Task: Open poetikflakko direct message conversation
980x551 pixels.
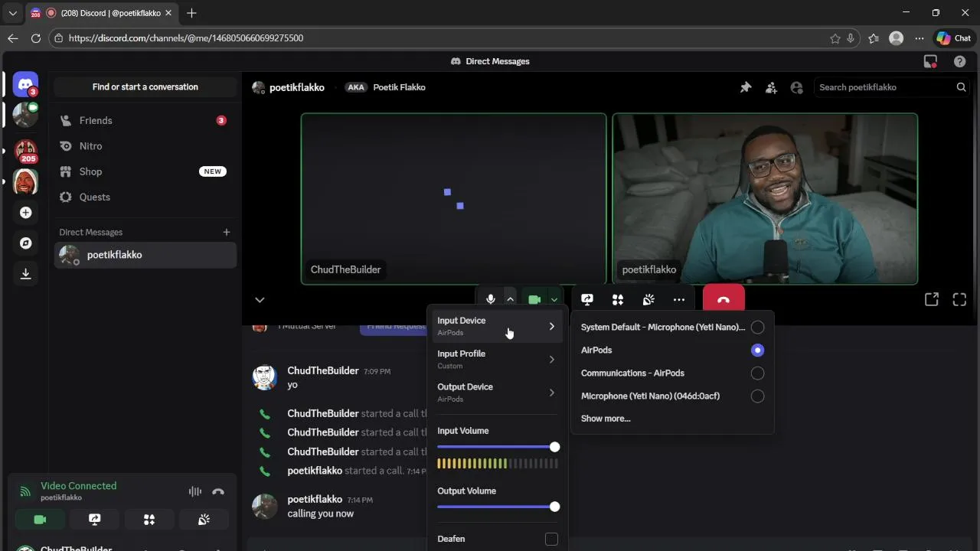Action: pyautogui.click(x=145, y=255)
